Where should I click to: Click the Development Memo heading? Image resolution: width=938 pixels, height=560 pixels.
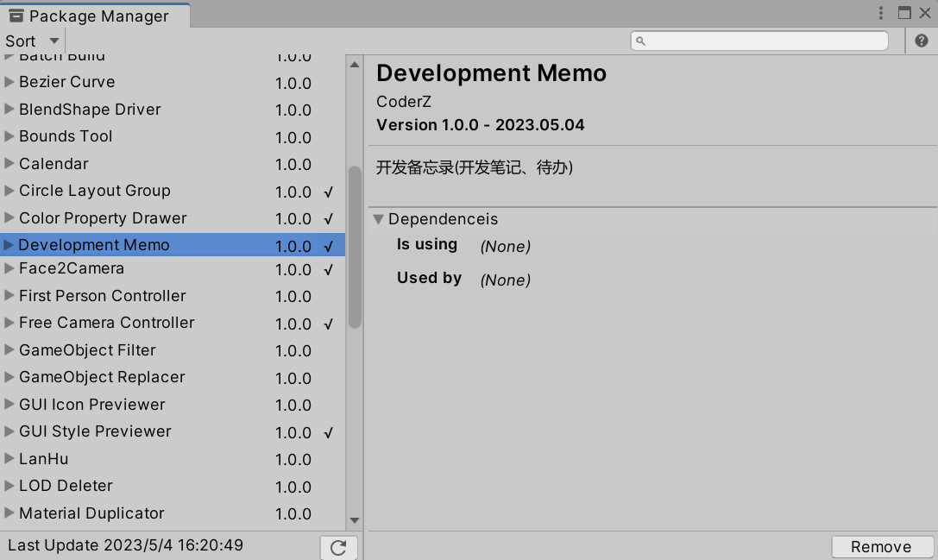coord(492,73)
